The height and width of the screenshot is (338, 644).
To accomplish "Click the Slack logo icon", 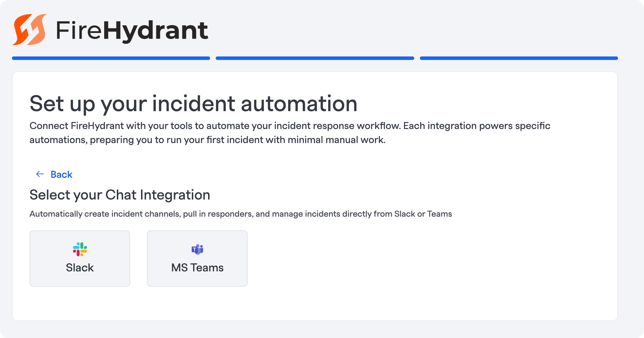I will pos(80,249).
